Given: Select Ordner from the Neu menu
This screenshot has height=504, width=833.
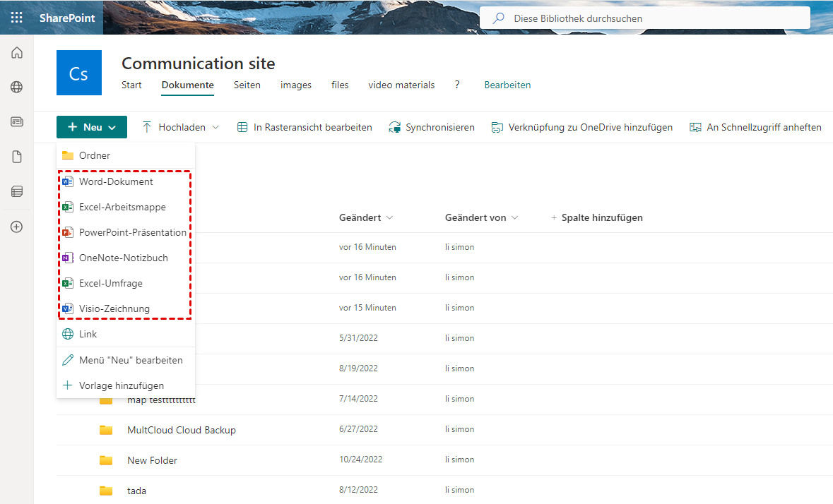Looking at the screenshot, I should (126, 155).
